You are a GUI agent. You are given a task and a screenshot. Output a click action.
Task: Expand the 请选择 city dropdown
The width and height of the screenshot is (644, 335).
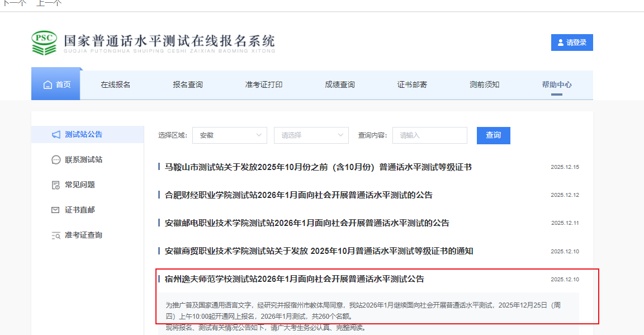(311, 135)
